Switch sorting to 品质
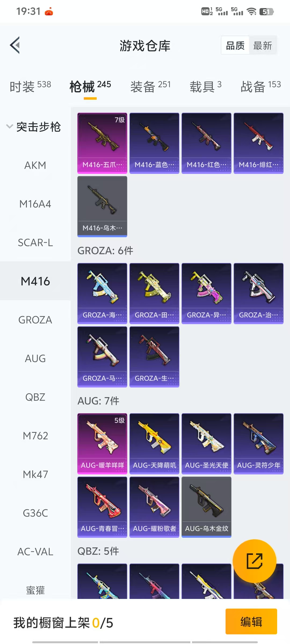 (x=235, y=45)
